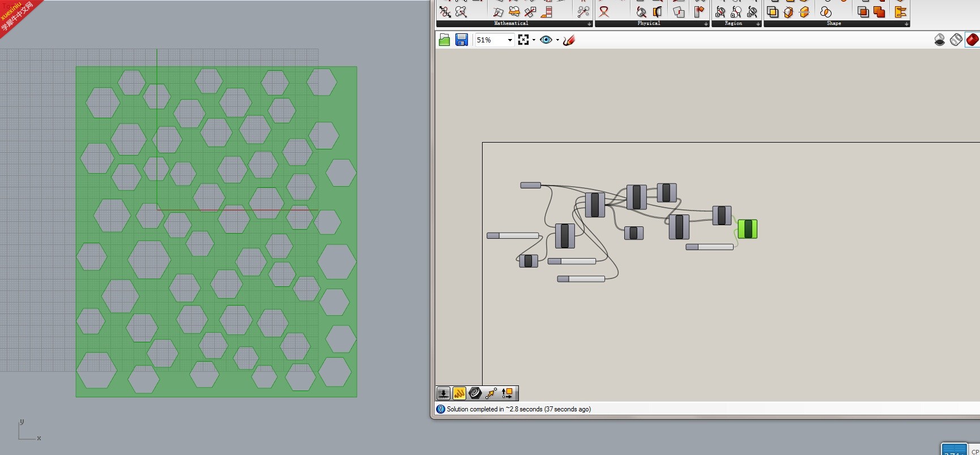Select the gridded surface icon in the Physical panel
The height and width of the screenshot is (455, 980).
679,12
